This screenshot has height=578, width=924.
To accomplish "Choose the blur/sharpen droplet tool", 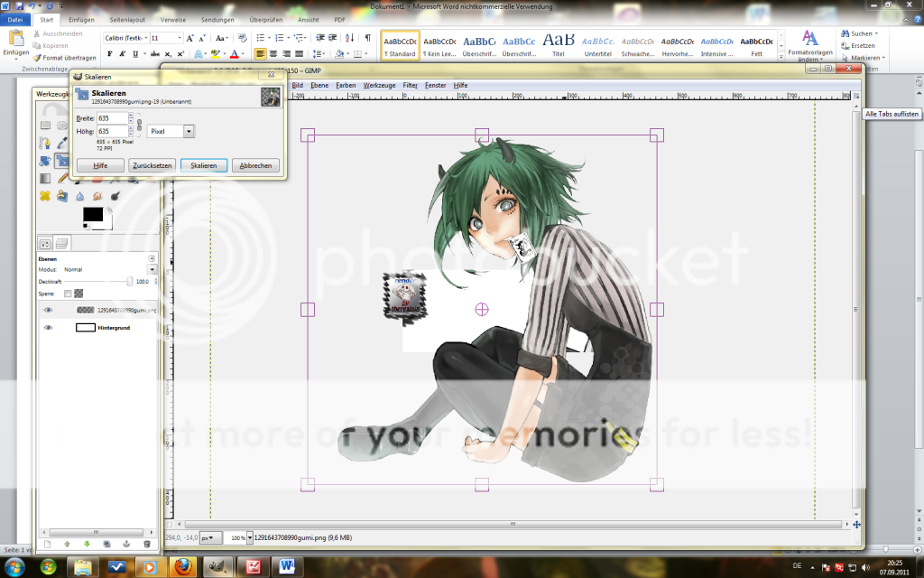I will (80, 196).
